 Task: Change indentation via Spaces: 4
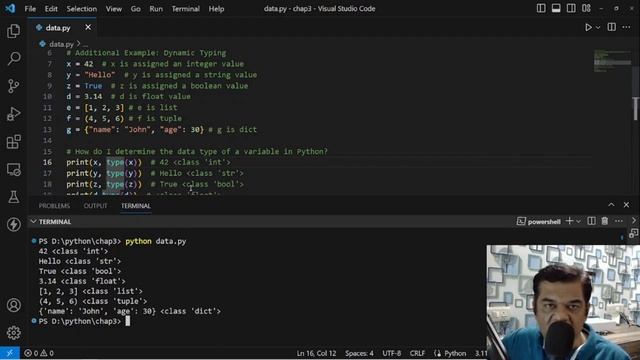click(359, 353)
